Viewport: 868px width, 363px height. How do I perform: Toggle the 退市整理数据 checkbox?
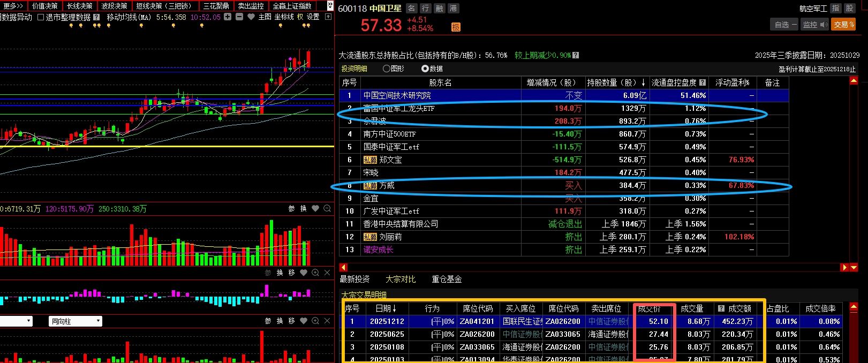tap(41, 17)
